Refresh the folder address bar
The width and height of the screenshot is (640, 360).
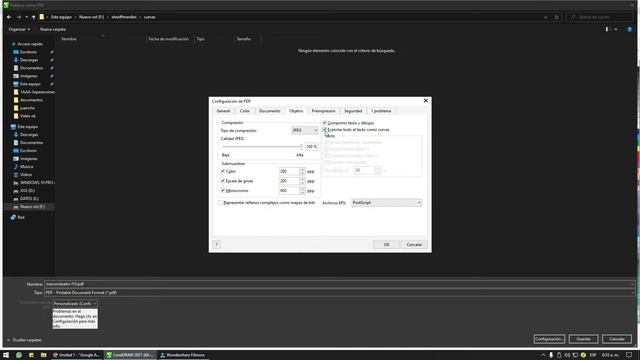coord(556,17)
